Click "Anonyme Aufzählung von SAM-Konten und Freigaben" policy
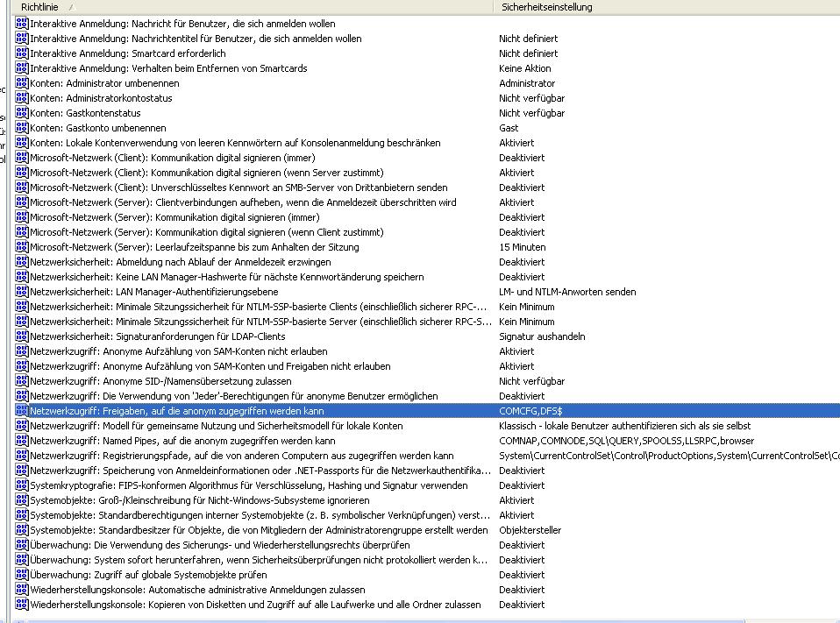The height and width of the screenshot is (623, 840). 210,366
